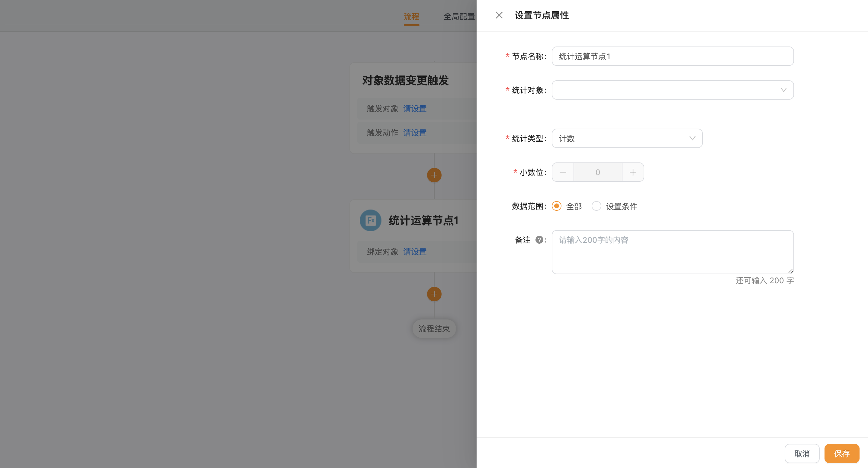
Task: Click the Fx icon on 统计运算节点1
Action: coord(370,220)
